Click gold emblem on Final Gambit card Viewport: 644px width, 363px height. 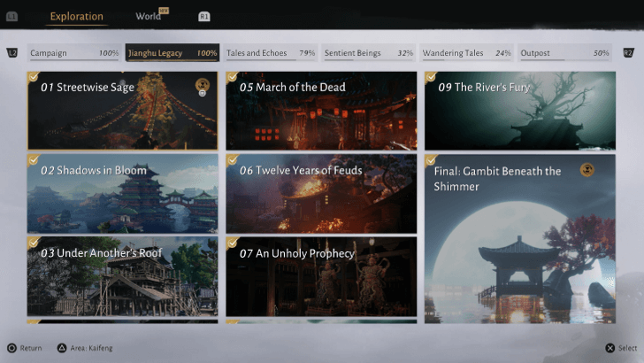[586, 169]
